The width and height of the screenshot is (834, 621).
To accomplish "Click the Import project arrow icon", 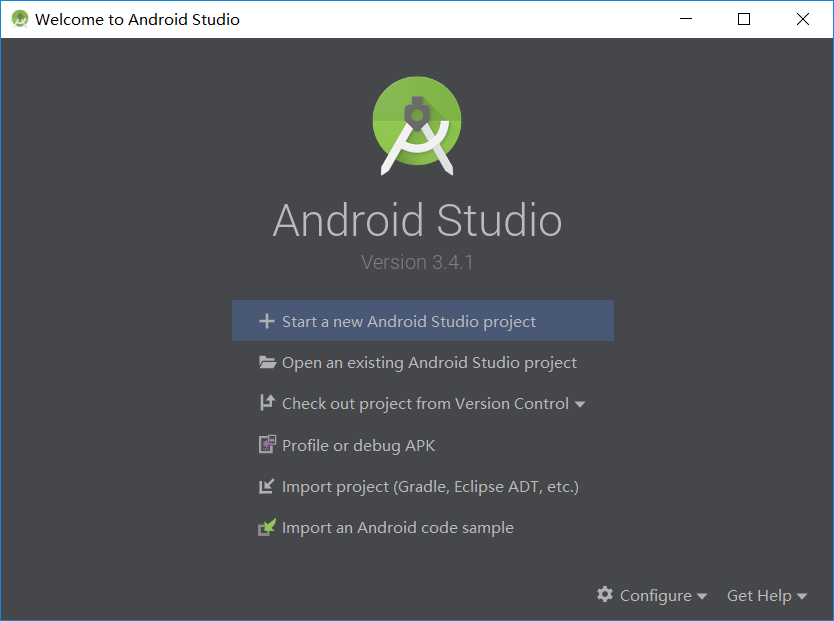I will [x=266, y=486].
